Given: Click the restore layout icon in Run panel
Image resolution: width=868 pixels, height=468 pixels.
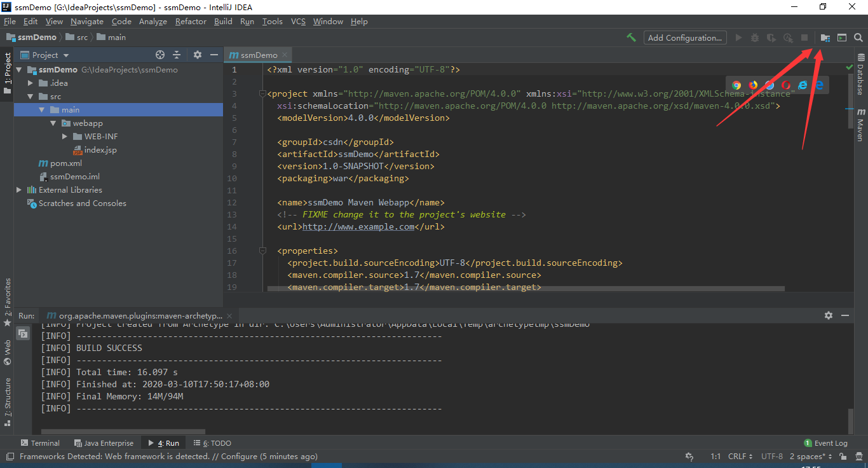Looking at the screenshot, I should pyautogui.click(x=22, y=333).
